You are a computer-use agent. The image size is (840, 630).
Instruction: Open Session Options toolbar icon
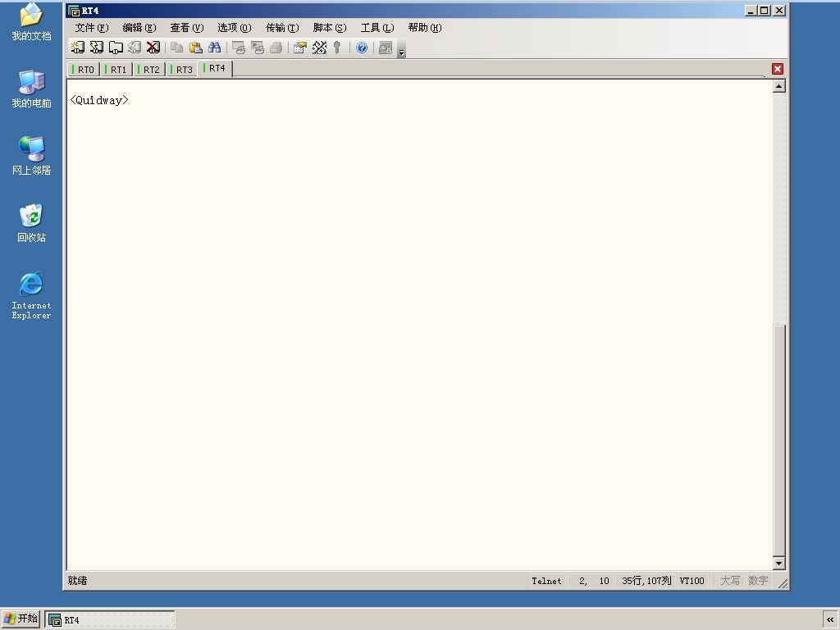(300, 48)
